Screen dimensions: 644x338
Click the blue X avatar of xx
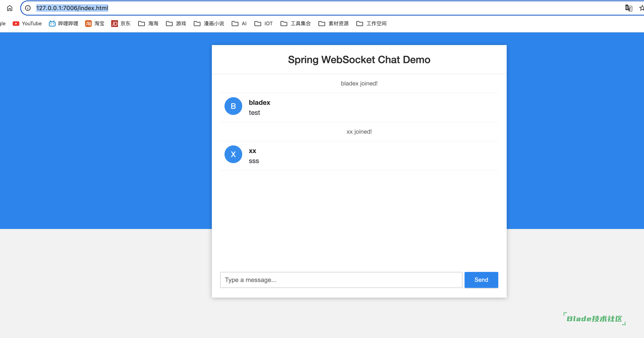click(x=233, y=154)
